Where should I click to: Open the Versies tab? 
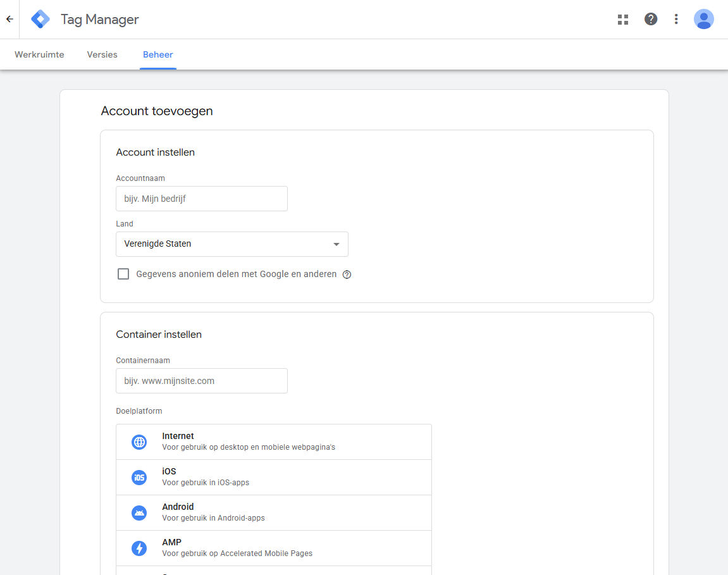point(102,54)
